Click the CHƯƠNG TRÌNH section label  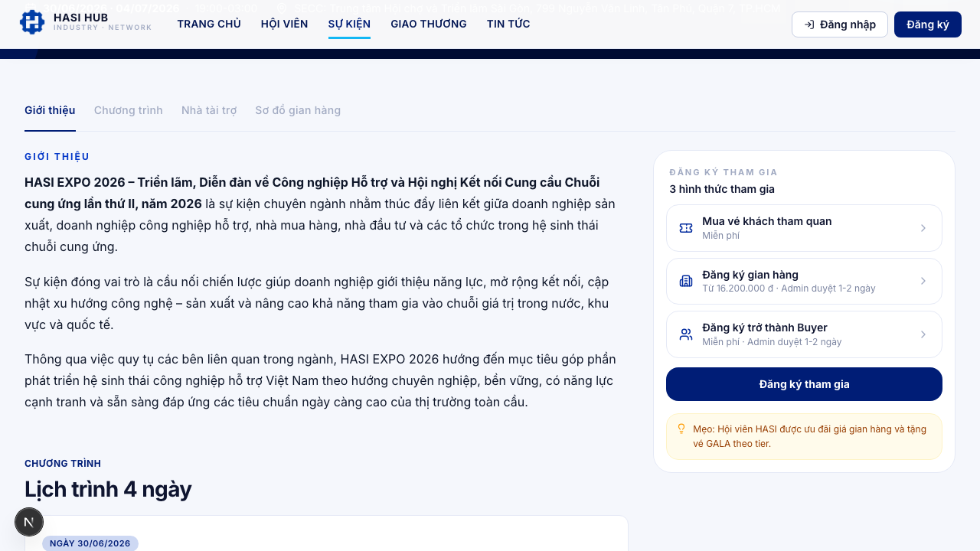[x=63, y=464]
